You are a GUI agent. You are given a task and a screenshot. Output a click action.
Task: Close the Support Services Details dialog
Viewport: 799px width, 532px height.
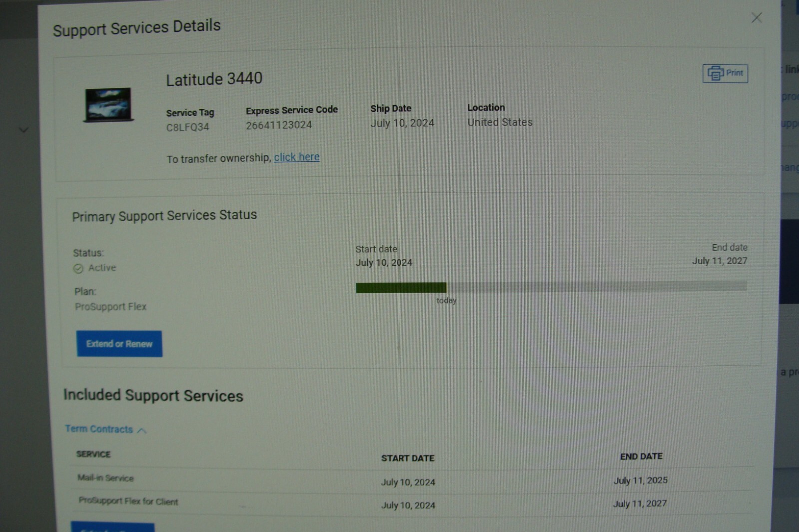(x=756, y=18)
